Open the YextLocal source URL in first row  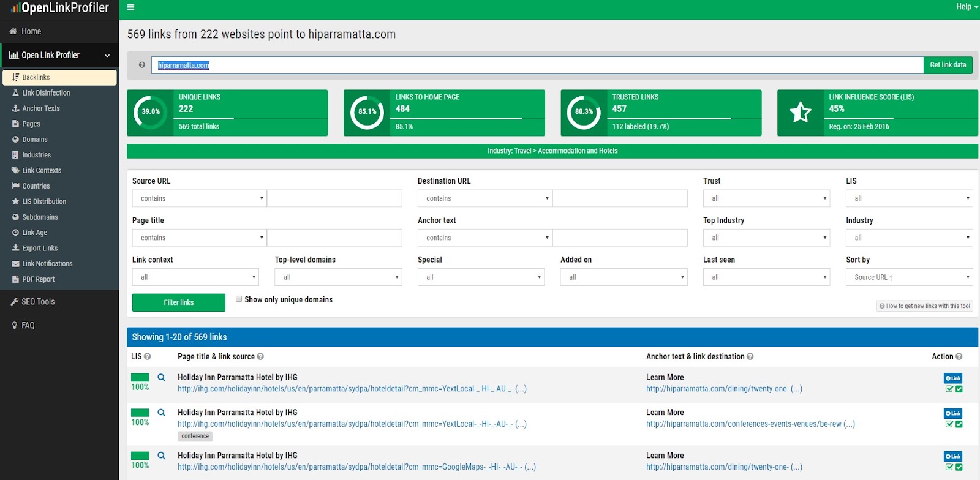pos(352,389)
